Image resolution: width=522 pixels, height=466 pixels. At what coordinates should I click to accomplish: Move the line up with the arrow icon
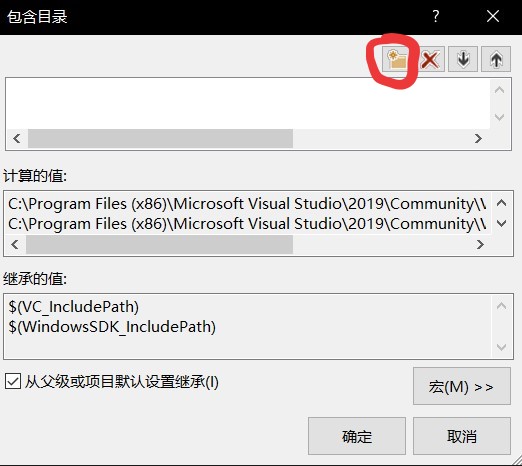pyautogui.click(x=496, y=59)
